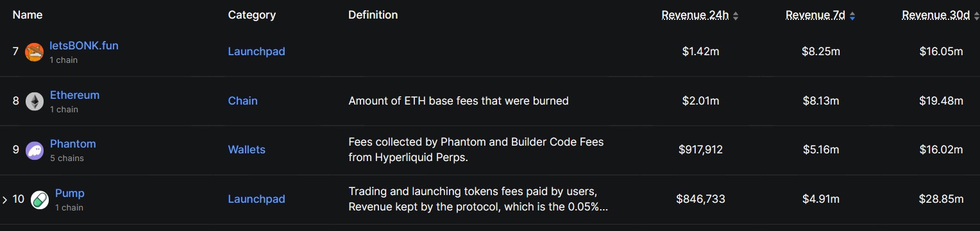980x231 pixels.
Task: Click the Definition column header
Action: tap(373, 14)
